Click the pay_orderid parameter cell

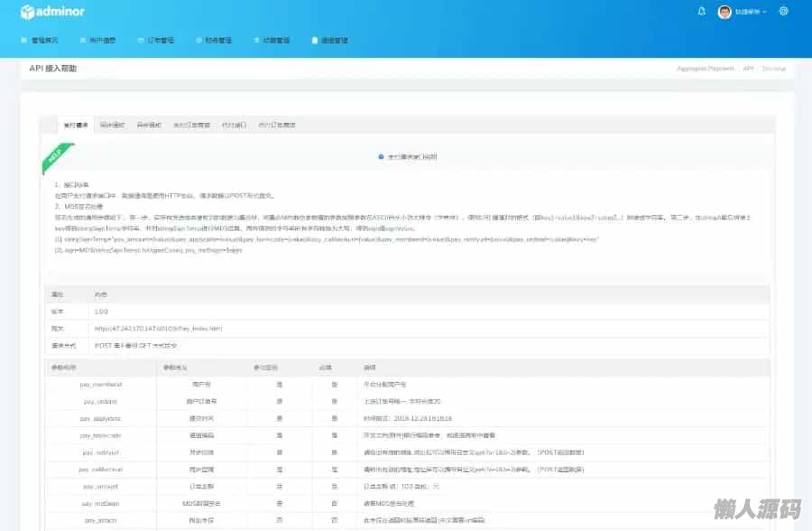click(100, 401)
